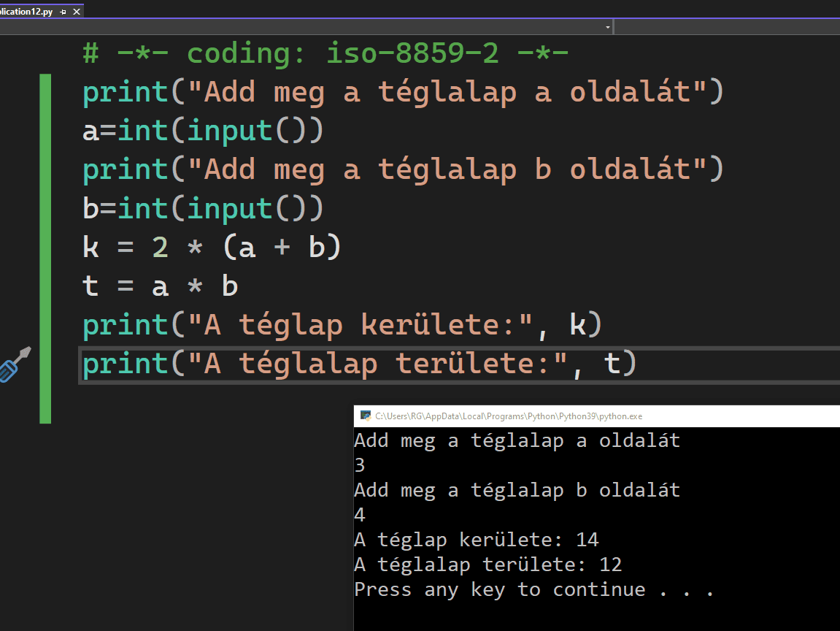This screenshot has height=631, width=840.
Task: Click the print "A téglap kerülete:" line
Action: coord(343,325)
